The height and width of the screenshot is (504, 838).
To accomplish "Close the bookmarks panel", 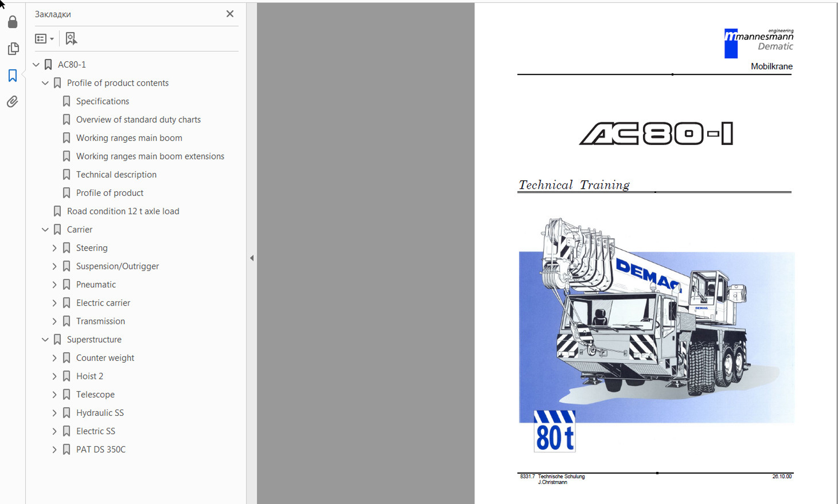I will pyautogui.click(x=230, y=14).
